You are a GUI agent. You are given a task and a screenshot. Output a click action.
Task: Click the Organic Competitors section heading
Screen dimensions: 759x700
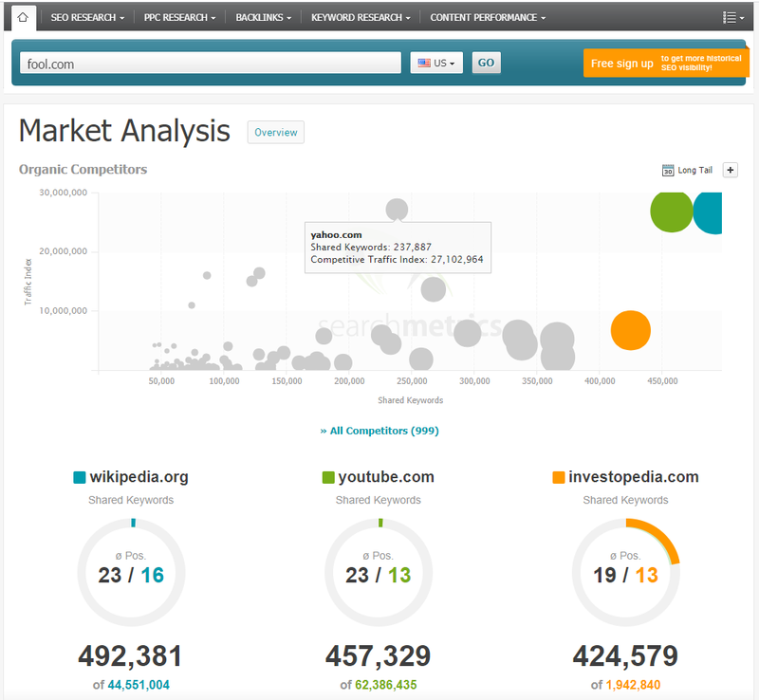click(x=83, y=170)
